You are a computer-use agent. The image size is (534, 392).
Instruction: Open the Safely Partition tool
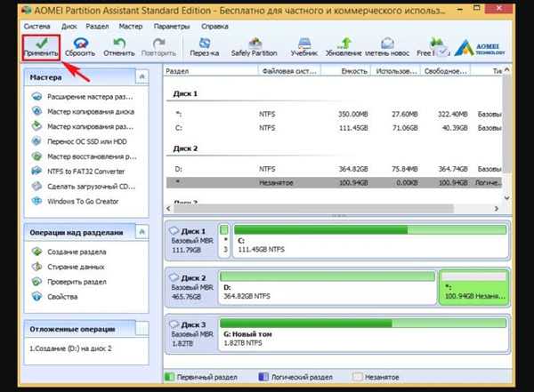click(x=254, y=47)
